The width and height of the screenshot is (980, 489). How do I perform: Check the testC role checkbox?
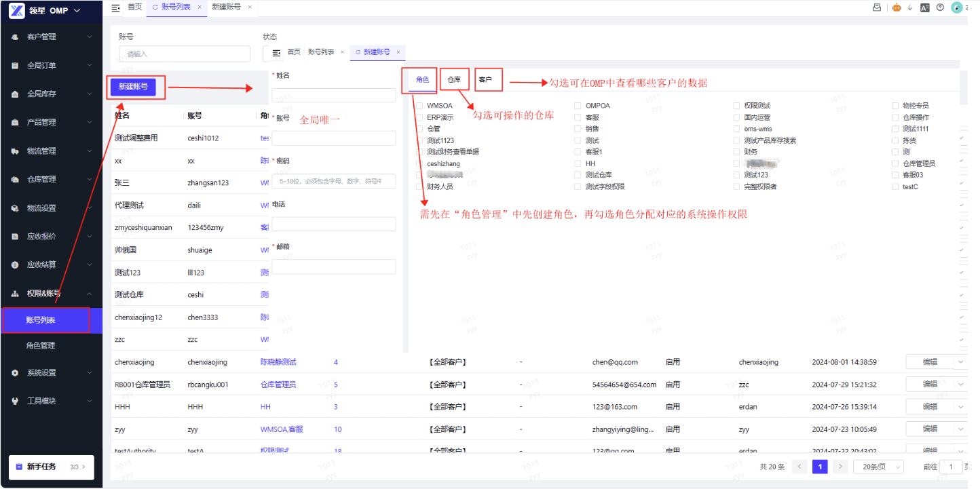pos(895,187)
